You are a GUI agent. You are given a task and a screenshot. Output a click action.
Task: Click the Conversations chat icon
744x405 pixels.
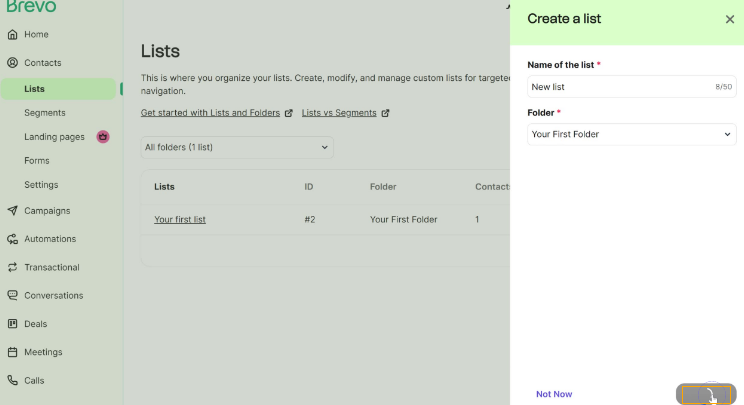pyautogui.click(x=13, y=296)
